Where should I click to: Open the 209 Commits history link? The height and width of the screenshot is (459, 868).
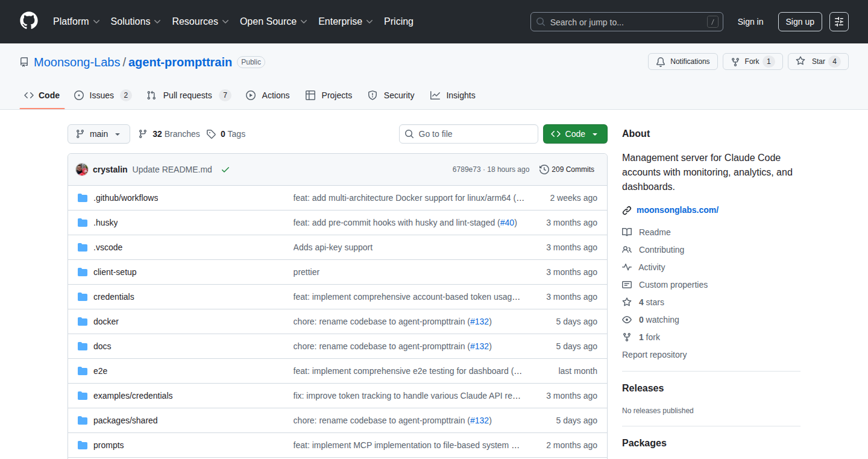pos(567,169)
